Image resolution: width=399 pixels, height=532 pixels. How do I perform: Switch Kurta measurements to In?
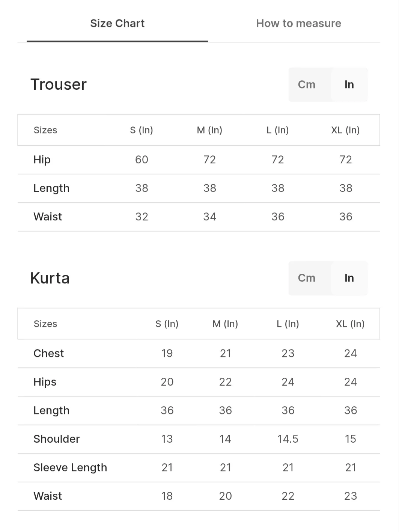349,278
